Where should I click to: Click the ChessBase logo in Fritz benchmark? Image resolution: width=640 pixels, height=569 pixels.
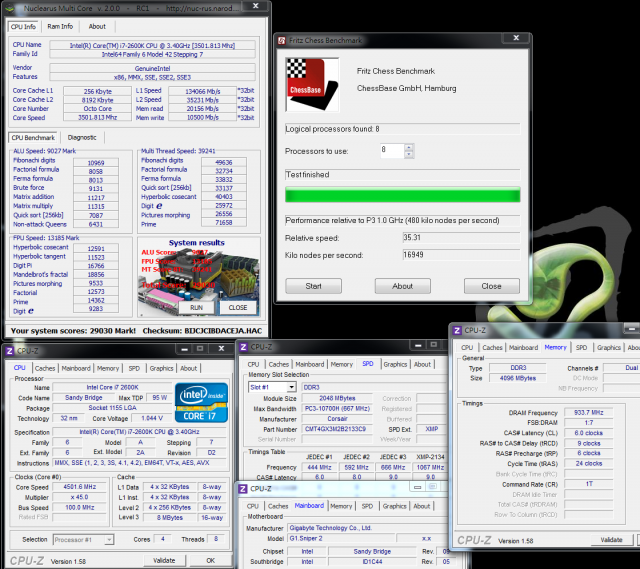coord(312,84)
